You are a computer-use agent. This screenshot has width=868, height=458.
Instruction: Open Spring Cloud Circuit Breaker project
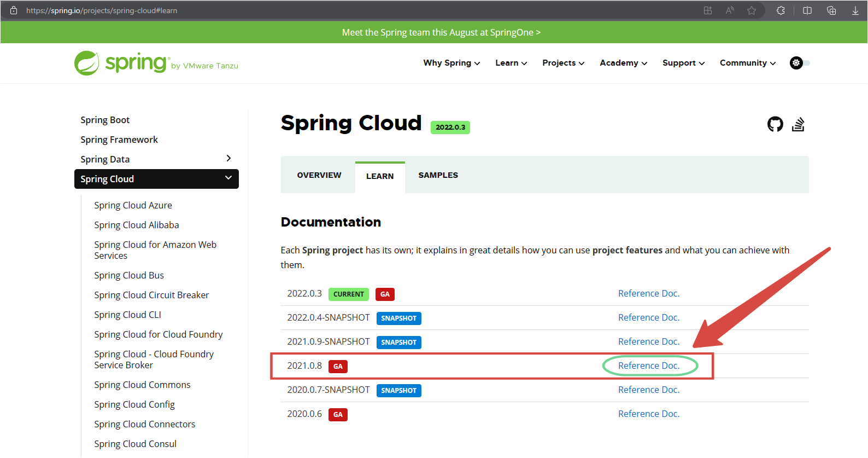[x=151, y=295]
